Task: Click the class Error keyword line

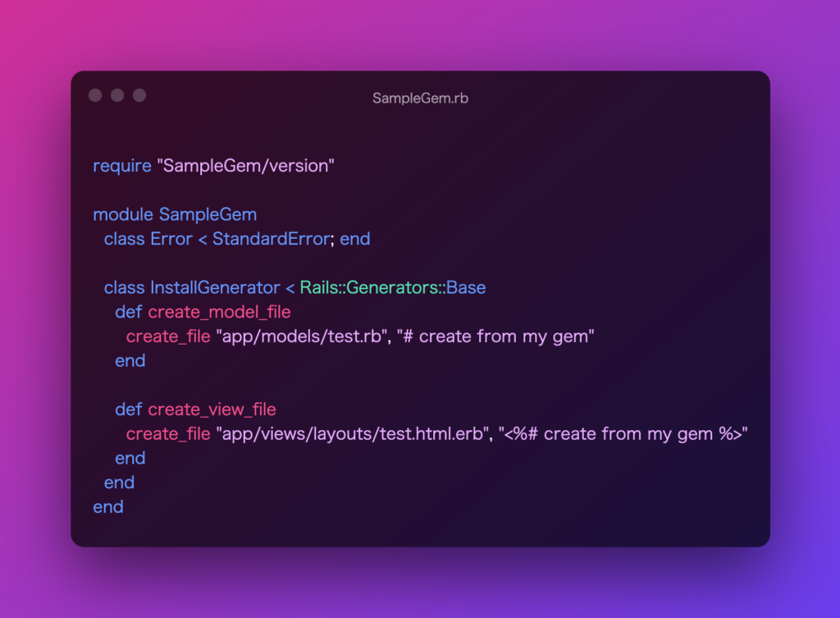Action: coord(237,239)
